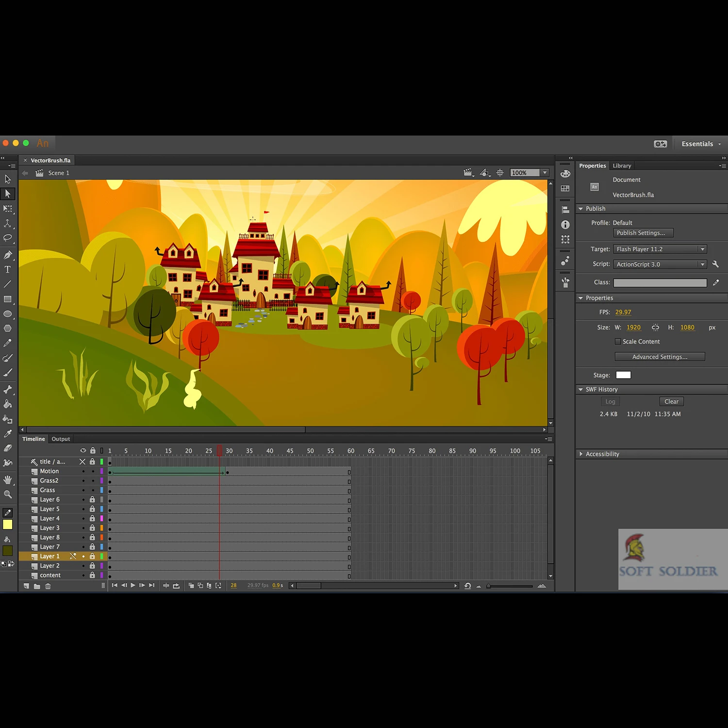Click the white Stage color swatch
Screen dimensions: 728x728
623,375
